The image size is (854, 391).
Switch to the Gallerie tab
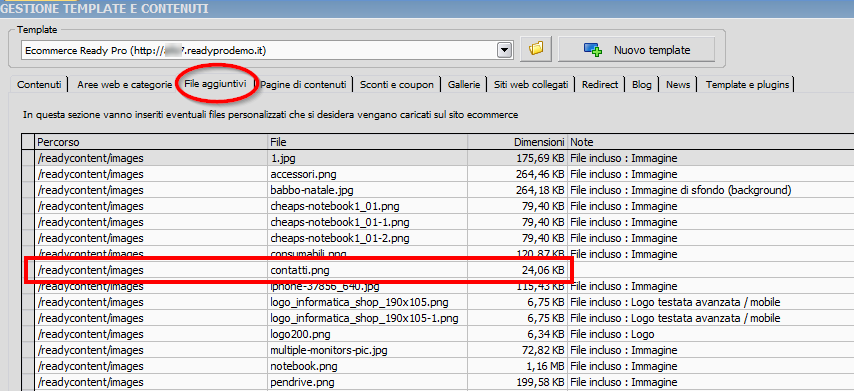464,84
